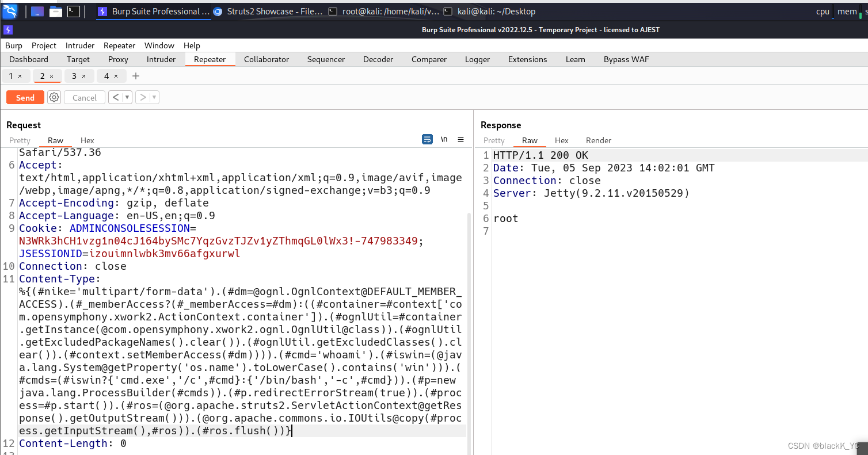Close Repeater tab 4
The height and width of the screenshot is (455, 868).
116,76
